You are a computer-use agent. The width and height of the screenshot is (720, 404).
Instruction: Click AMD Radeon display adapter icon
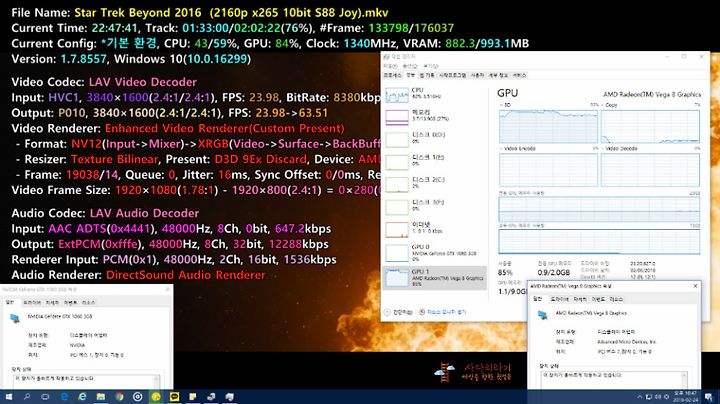pos(543,315)
